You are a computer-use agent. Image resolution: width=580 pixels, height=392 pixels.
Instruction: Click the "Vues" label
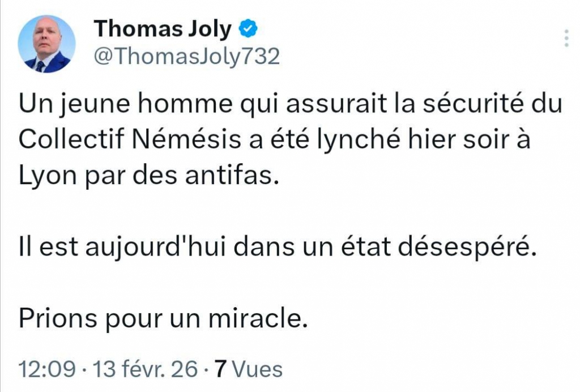coord(258,369)
